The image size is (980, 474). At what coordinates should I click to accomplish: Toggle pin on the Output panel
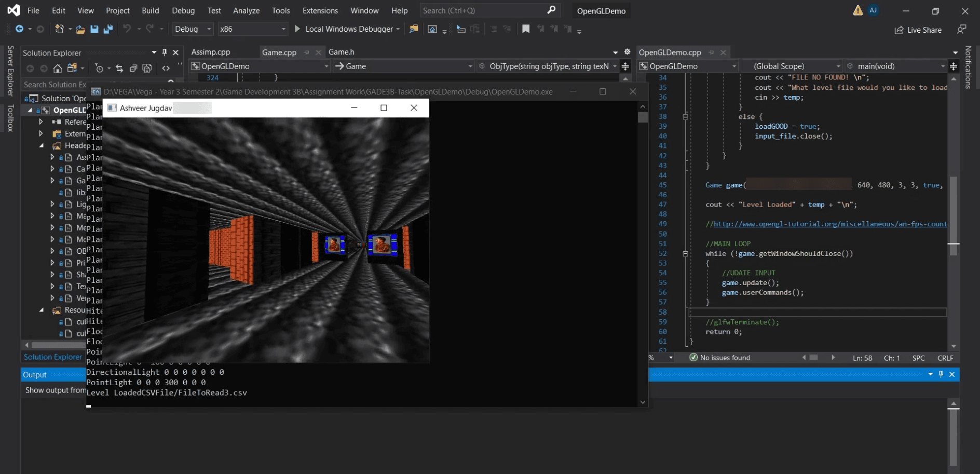[941, 374]
